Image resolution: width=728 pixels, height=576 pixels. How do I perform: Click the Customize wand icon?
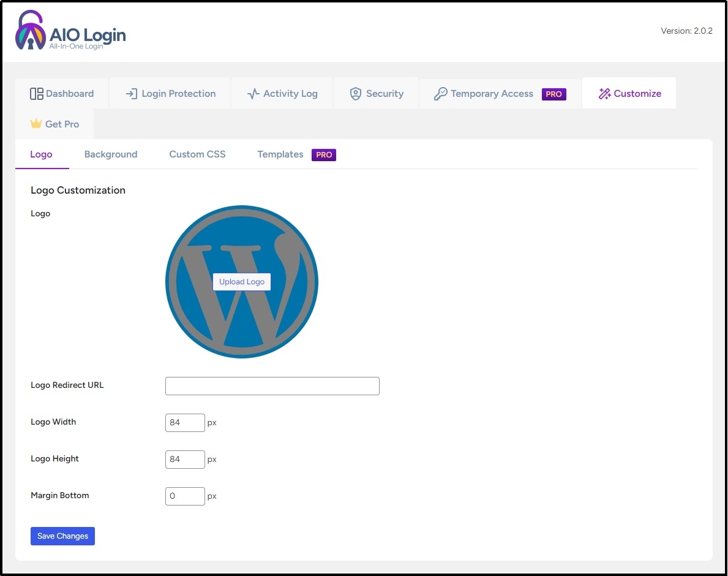[604, 93]
